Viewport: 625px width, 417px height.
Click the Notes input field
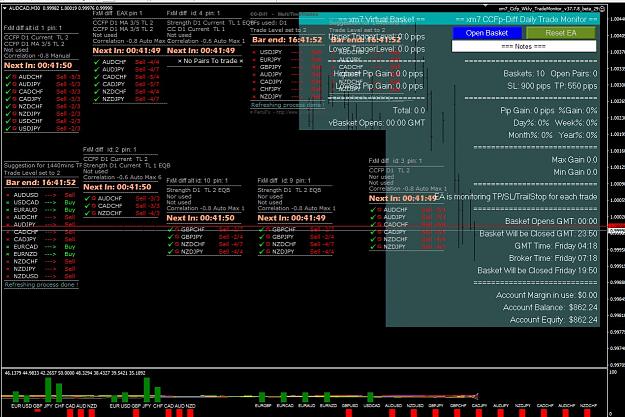click(524, 46)
